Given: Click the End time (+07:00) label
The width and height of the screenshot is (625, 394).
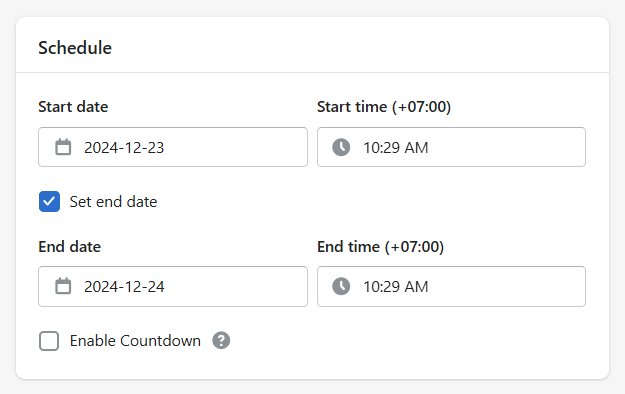Looking at the screenshot, I should point(381,247).
